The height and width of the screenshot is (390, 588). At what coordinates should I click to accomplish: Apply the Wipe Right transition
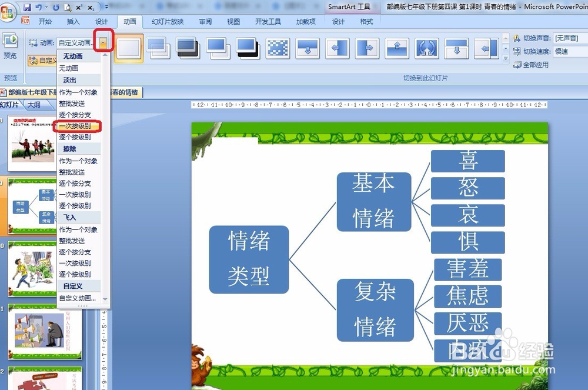367,48
